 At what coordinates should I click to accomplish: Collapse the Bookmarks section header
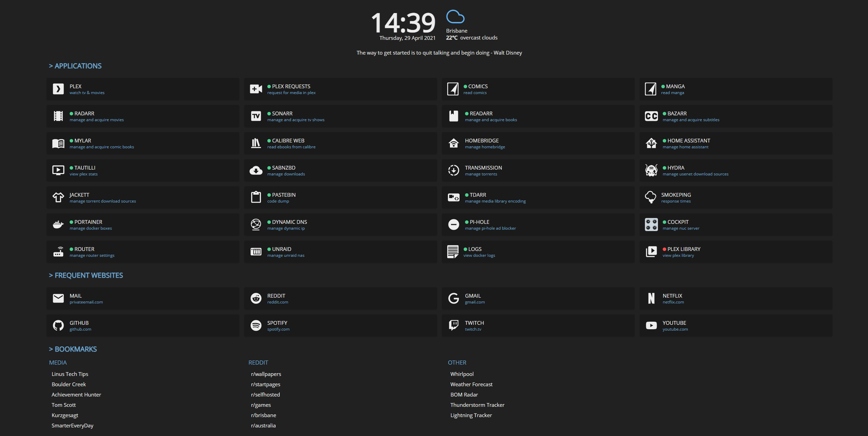(x=73, y=349)
